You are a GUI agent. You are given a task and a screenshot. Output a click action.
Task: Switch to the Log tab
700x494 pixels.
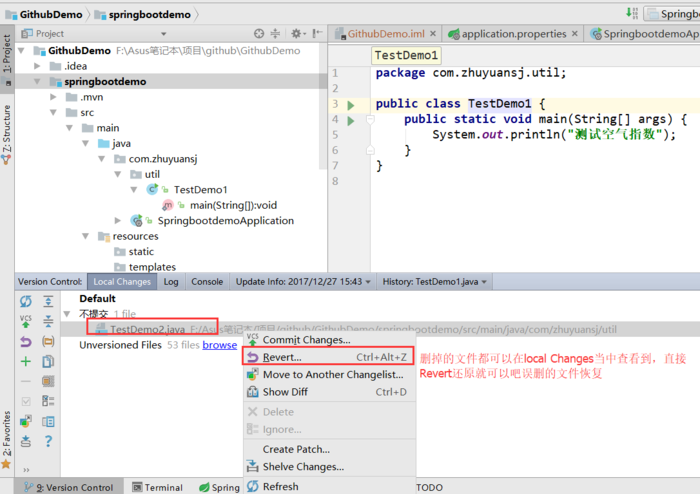point(171,282)
